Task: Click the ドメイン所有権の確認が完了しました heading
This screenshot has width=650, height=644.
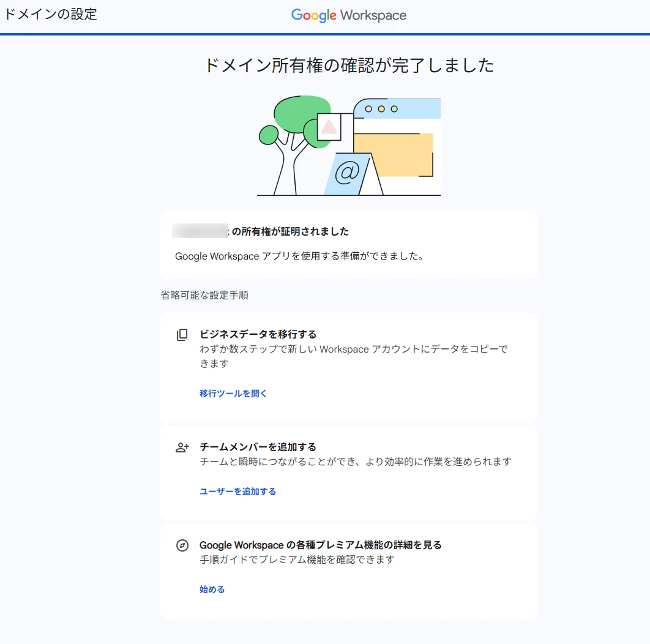Action: (x=349, y=66)
